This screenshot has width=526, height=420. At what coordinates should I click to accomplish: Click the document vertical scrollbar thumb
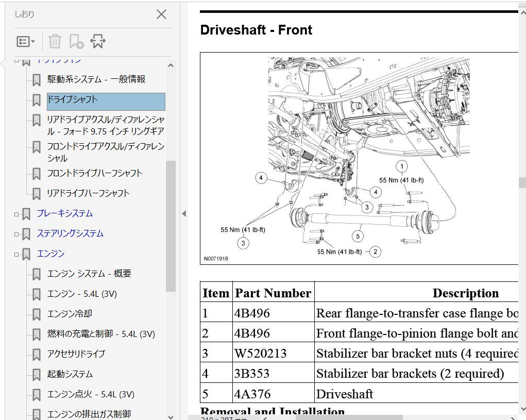pyautogui.click(x=522, y=183)
